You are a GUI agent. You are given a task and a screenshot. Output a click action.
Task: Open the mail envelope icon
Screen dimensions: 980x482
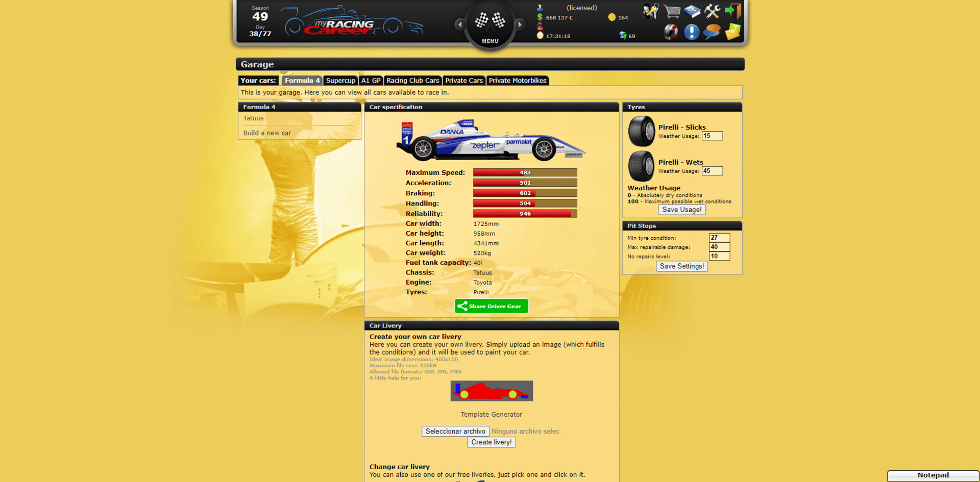pyautogui.click(x=733, y=32)
